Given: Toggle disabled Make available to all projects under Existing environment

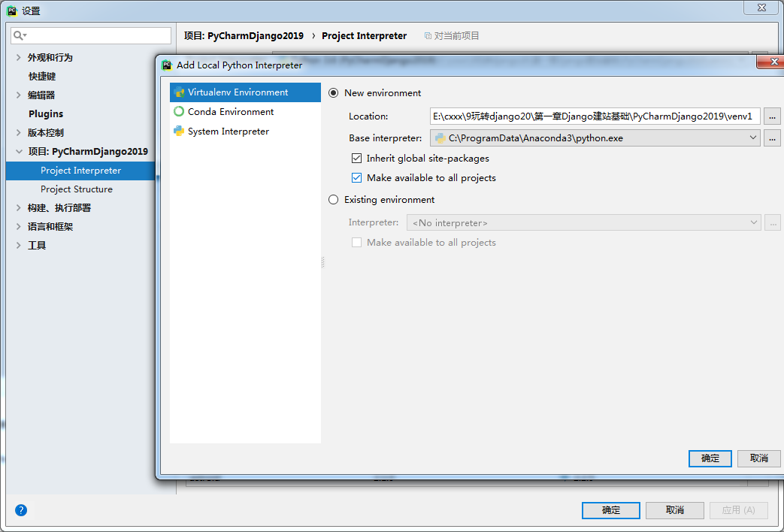Looking at the screenshot, I should pyautogui.click(x=356, y=243).
